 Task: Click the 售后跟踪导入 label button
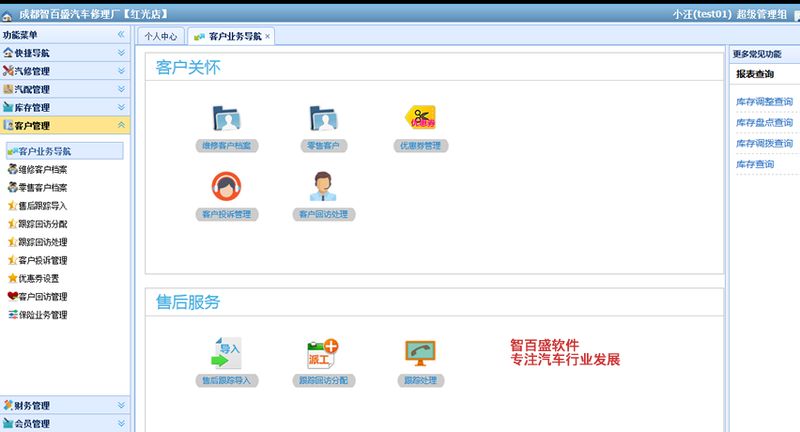point(227,380)
